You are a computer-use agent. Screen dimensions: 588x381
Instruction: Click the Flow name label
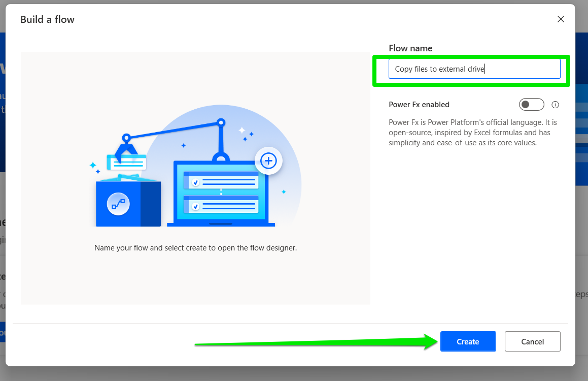tap(410, 48)
